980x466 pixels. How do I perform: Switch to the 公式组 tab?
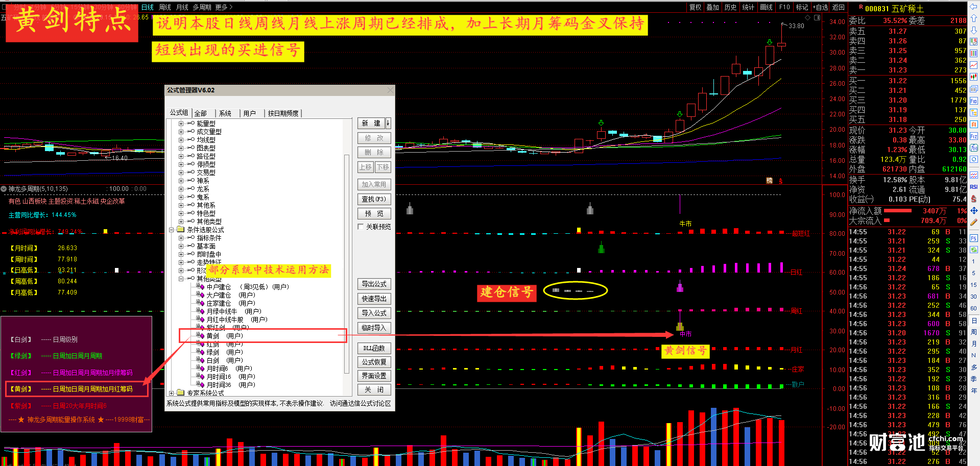click(x=179, y=112)
